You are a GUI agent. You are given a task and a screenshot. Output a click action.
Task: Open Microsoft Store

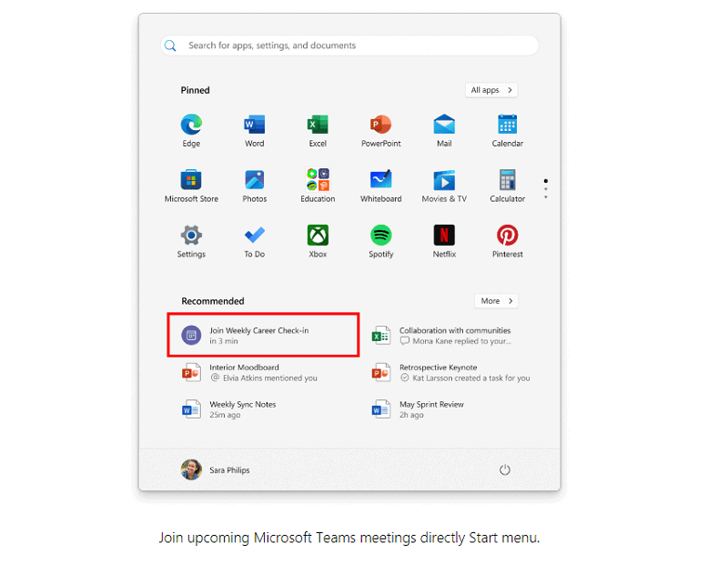(x=191, y=186)
